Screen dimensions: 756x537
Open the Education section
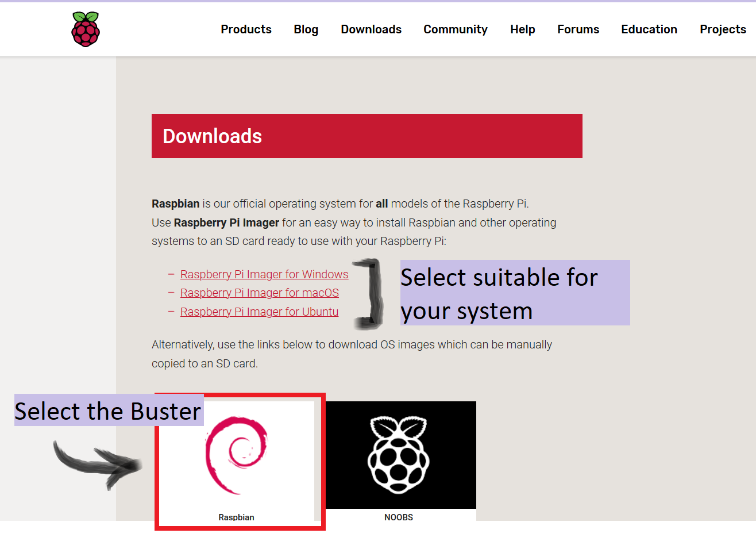pyautogui.click(x=649, y=29)
